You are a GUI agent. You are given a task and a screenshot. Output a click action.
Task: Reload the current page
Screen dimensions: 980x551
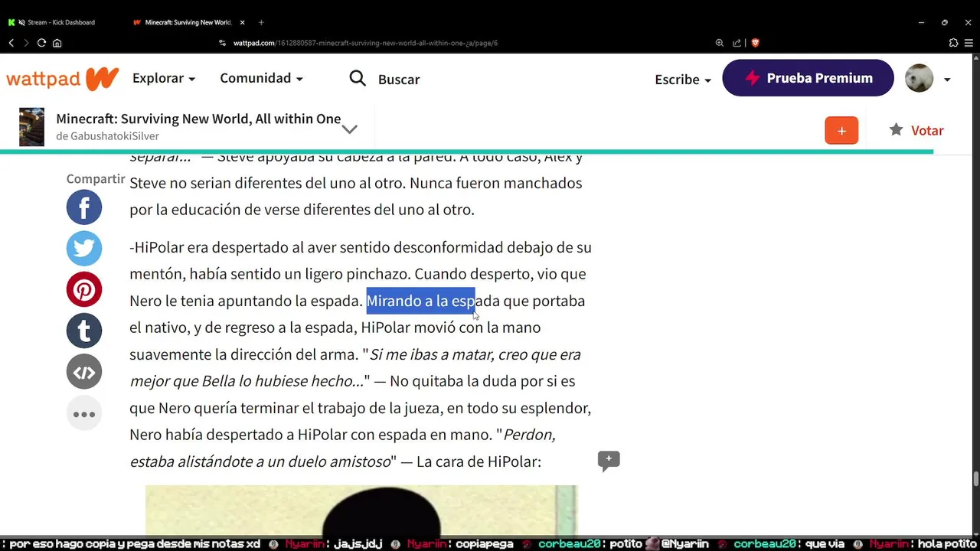coord(41,43)
